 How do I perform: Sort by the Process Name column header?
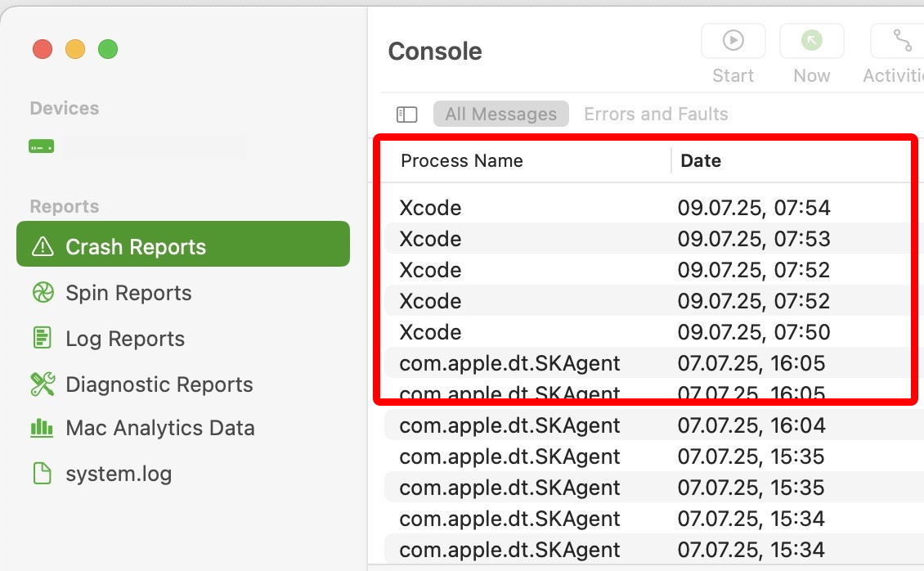tap(462, 160)
